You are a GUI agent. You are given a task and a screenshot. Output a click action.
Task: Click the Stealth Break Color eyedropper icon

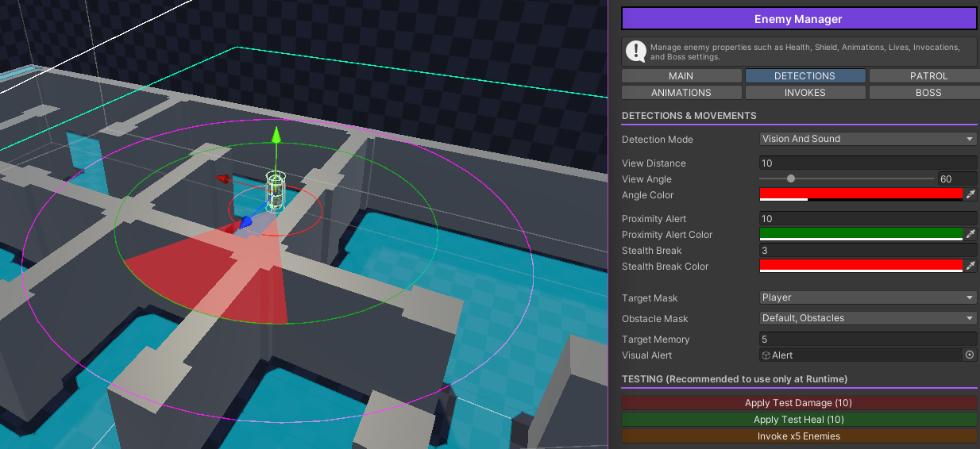pos(970,266)
